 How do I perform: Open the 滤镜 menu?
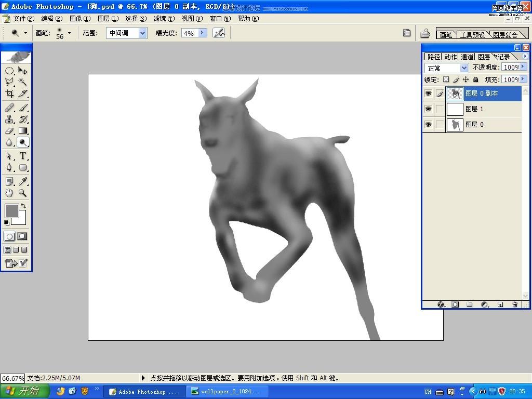(x=164, y=18)
